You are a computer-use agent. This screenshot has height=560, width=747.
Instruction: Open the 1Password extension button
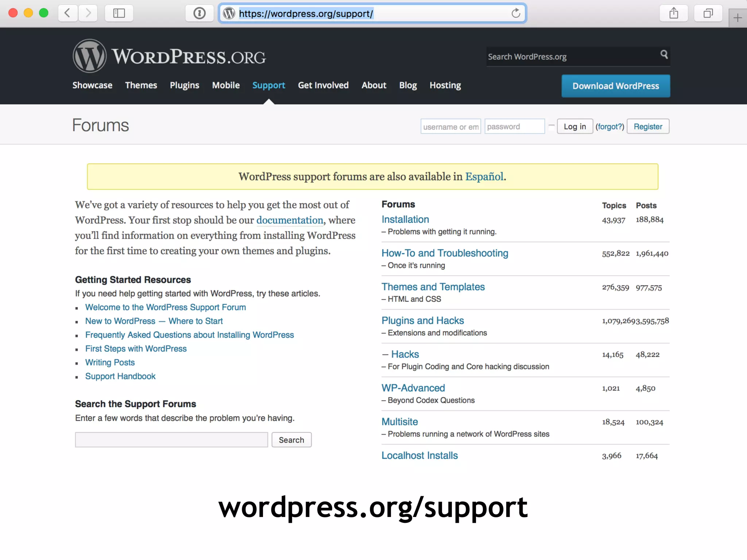199,13
